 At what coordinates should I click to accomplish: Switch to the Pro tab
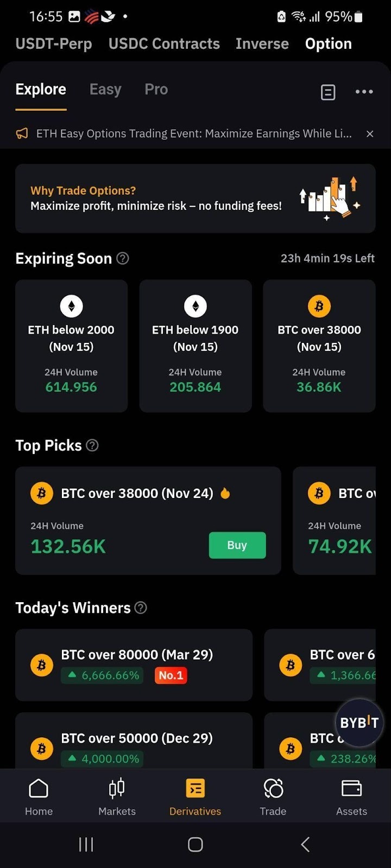pyautogui.click(x=156, y=90)
